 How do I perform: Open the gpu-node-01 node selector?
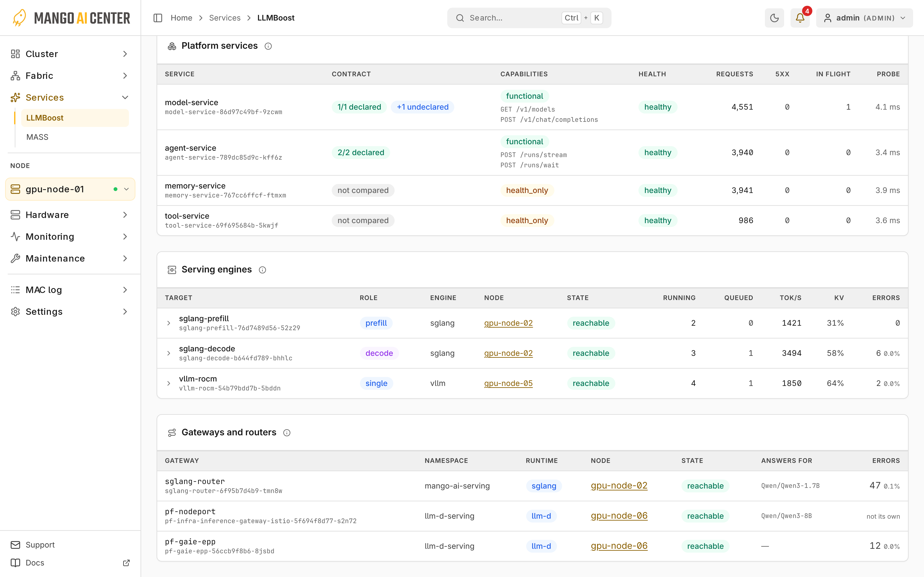coord(70,189)
